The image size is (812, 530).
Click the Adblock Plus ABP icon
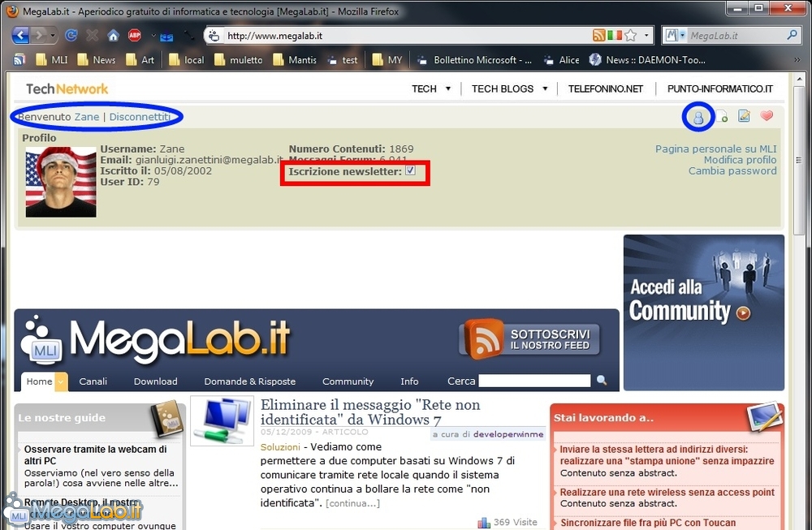click(x=135, y=35)
